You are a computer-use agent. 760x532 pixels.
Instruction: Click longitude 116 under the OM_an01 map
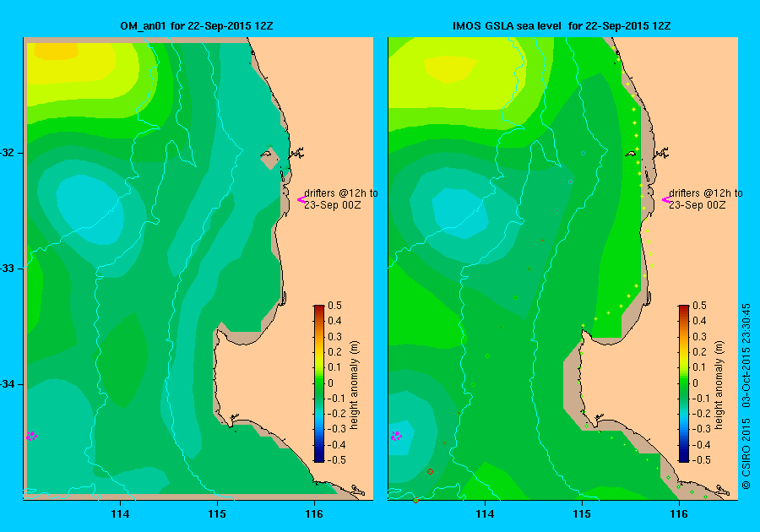point(314,514)
